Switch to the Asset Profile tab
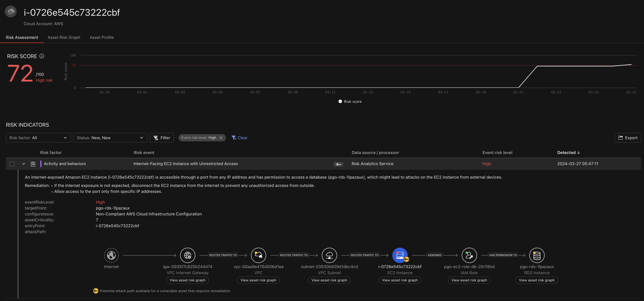The height and width of the screenshot is (301, 644). (102, 37)
